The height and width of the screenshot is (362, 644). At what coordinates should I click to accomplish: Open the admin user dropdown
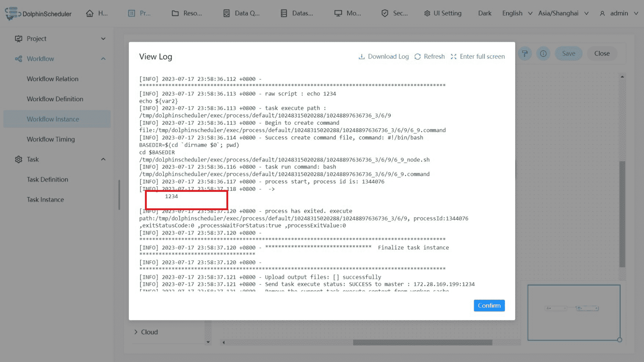pos(619,14)
